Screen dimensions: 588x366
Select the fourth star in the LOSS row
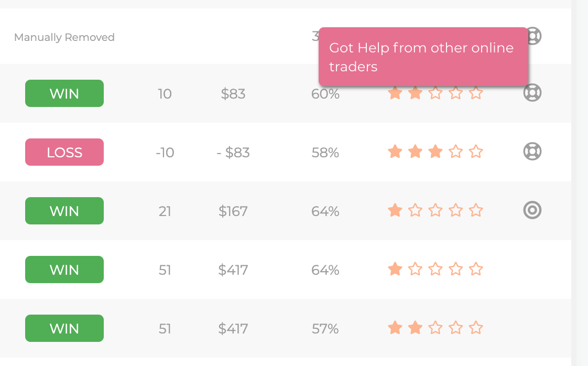pyautogui.click(x=455, y=152)
